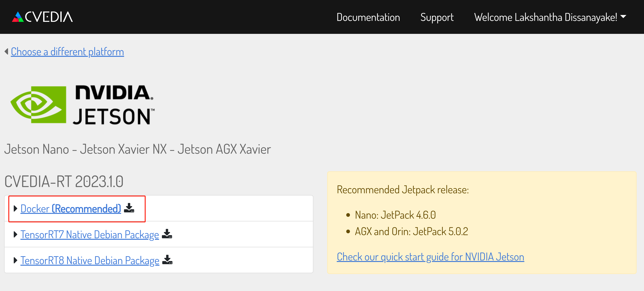
Task: Expand the Docker (Recommended) disclosure triangle
Action: click(x=16, y=208)
